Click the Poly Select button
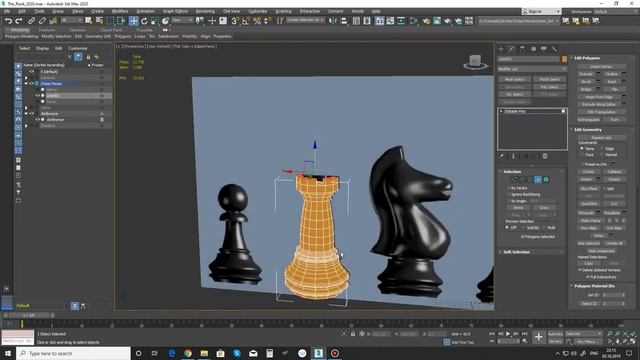This screenshot has width=640, height=360. [x=550, y=87]
